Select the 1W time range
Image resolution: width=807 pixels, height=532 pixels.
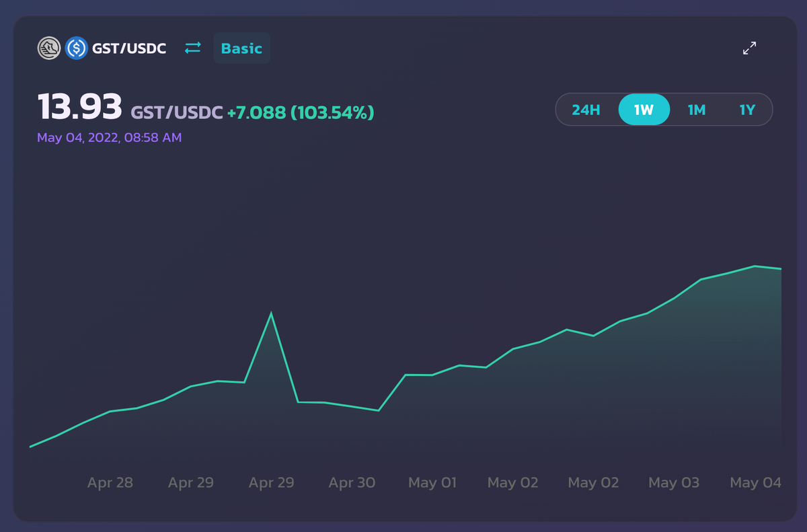pos(644,110)
